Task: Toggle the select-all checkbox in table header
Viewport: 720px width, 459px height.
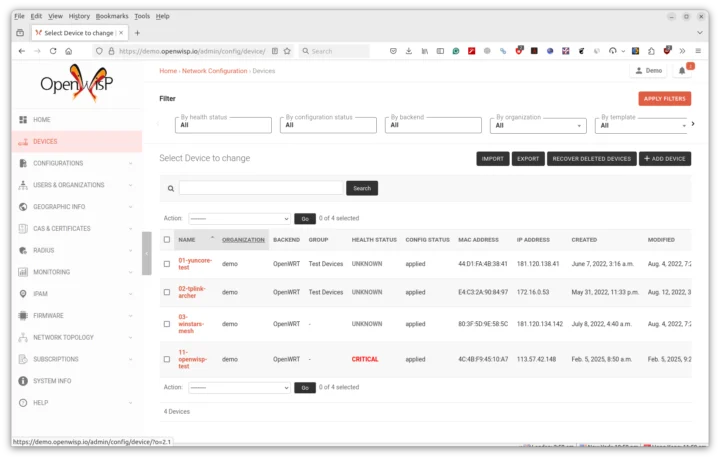Action: coord(167,240)
